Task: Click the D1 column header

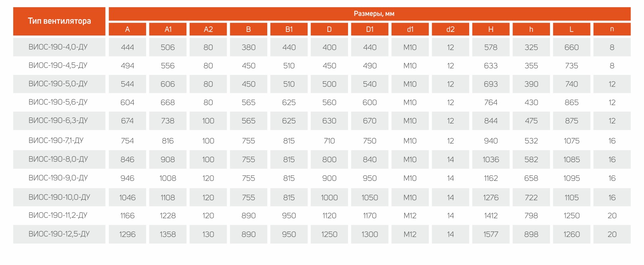Action: 370,29
